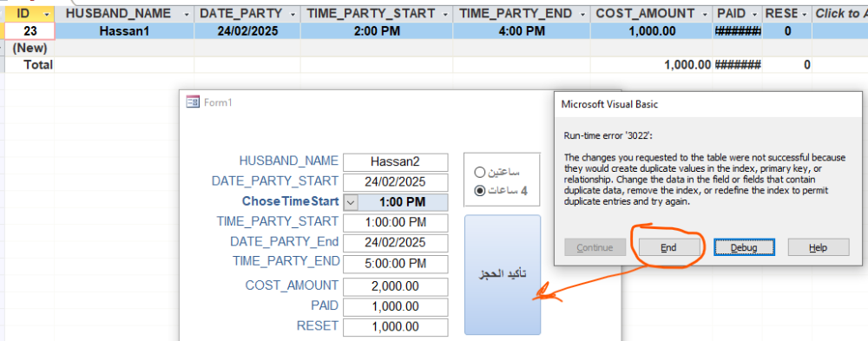Open Help for the runtime error
The height and width of the screenshot is (341, 868).
(x=819, y=247)
